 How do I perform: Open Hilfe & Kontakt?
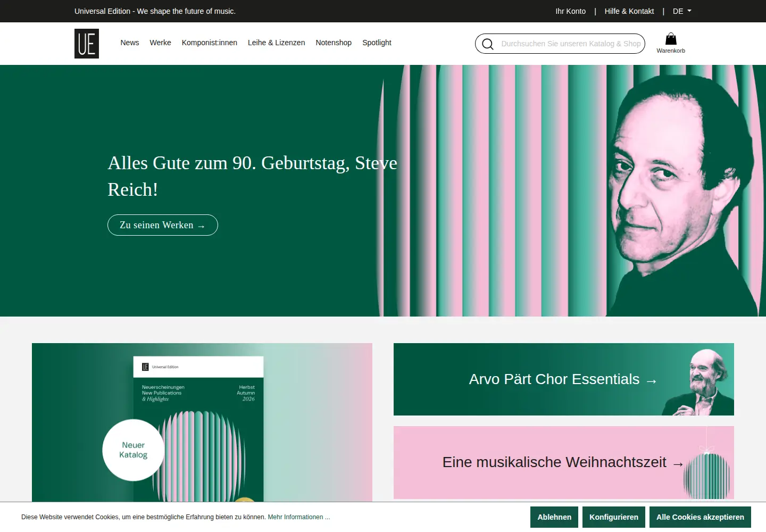[x=629, y=11]
